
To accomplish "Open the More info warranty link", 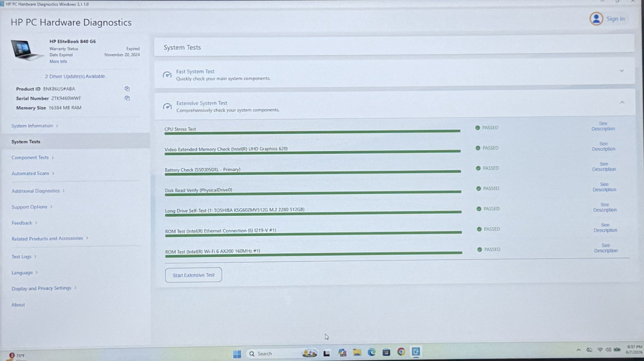I will point(58,62).
